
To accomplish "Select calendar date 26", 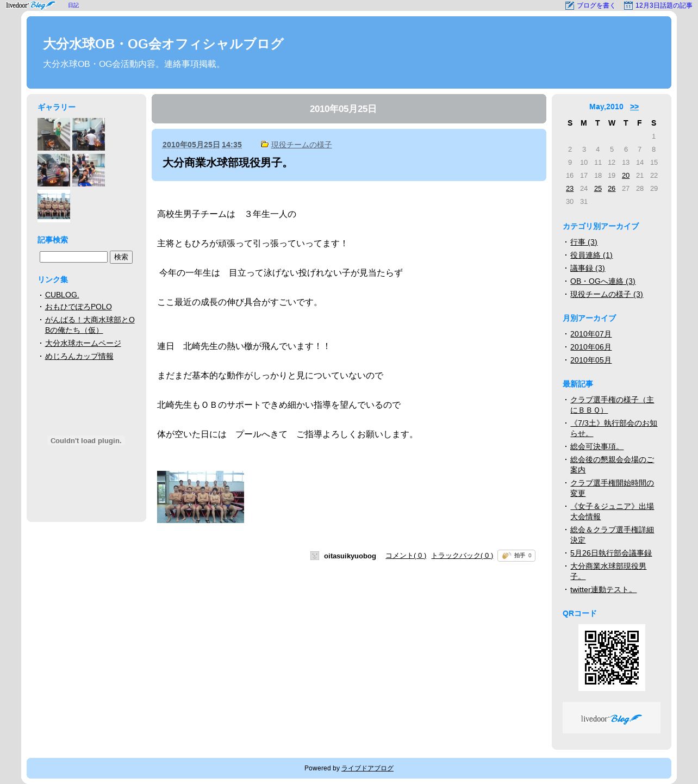I will 612,188.
